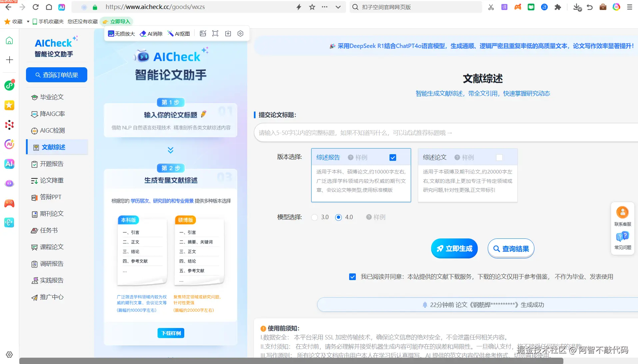Toggle the agreement checkbox 我已阅读并同意

[x=352, y=277]
